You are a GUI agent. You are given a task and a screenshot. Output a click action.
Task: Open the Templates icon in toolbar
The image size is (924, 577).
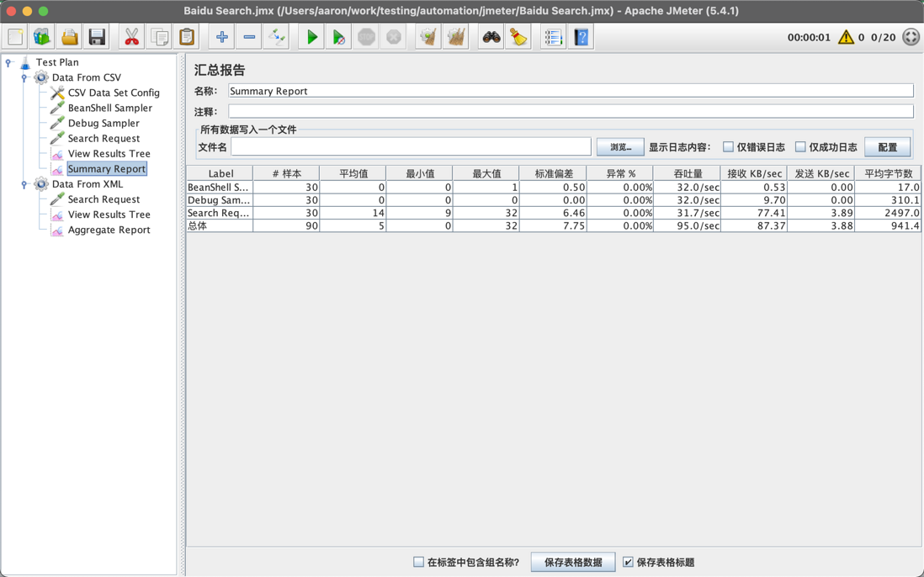coord(42,37)
